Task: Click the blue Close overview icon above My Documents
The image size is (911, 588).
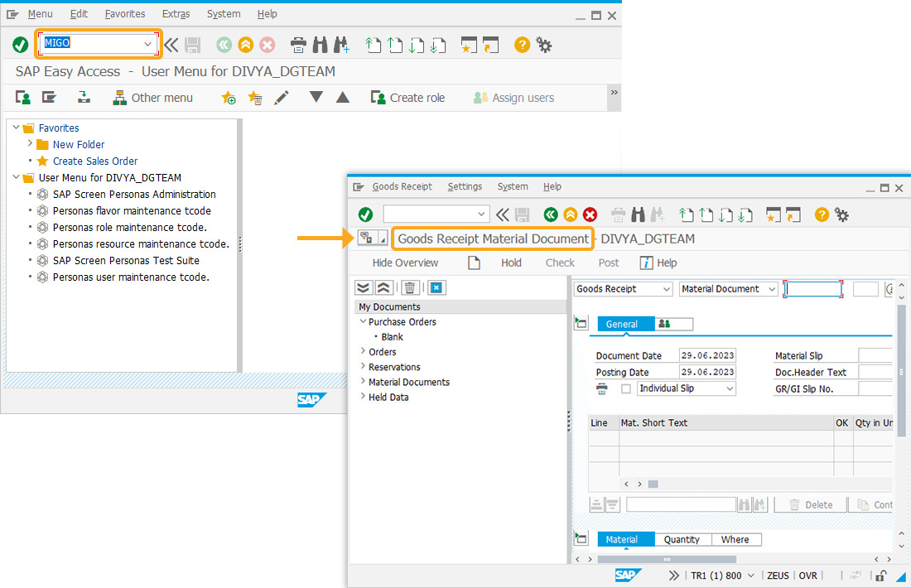Action: pos(436,287)
